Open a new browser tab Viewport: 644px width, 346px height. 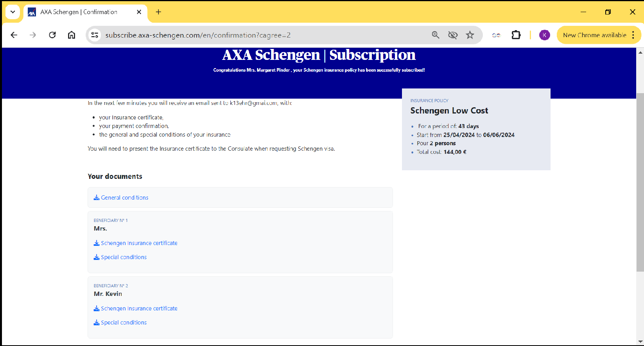coord(158,12)
